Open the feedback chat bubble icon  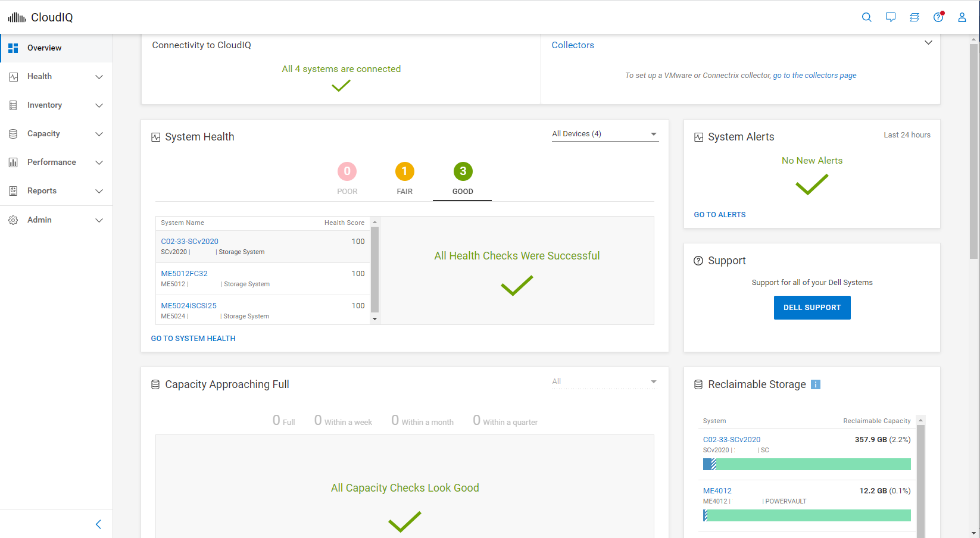tap(890, 17)
